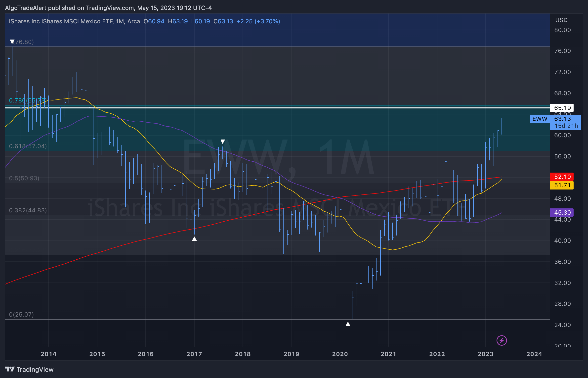Click the down-triangle marker above the 2017 peak
Viewport: 588px width, 378px height.
point(223,142)
